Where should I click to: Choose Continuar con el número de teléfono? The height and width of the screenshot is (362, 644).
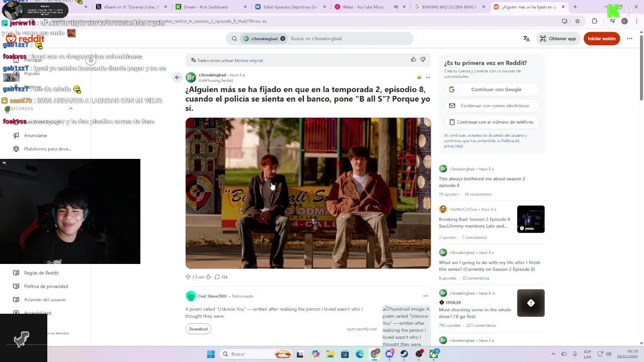492,122
